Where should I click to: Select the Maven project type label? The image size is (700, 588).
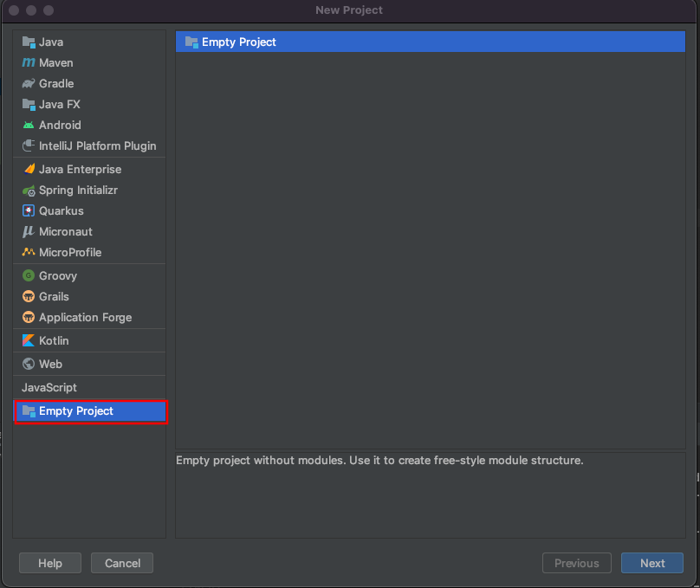pos(56,63)
